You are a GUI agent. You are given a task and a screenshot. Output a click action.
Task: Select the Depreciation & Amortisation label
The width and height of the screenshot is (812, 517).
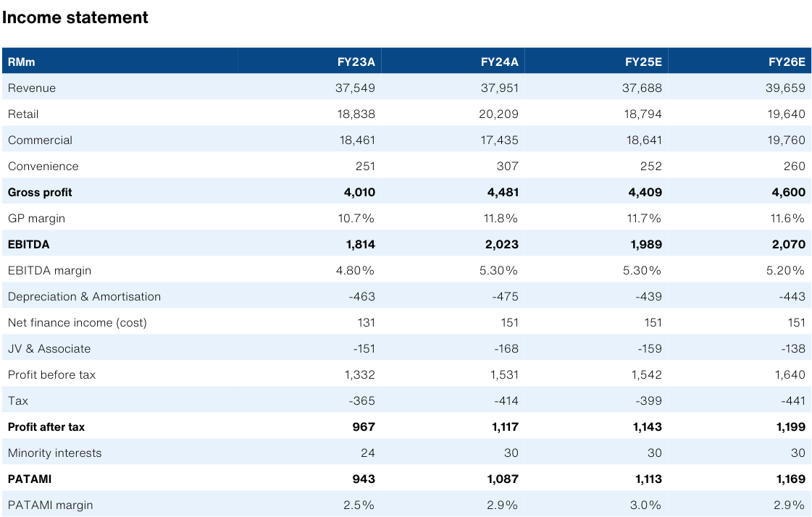(84, 297)
